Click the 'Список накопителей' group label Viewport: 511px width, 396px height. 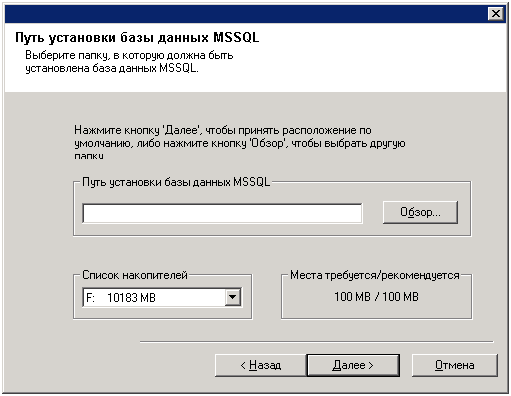pyautogui.click(x=135, y=275)
